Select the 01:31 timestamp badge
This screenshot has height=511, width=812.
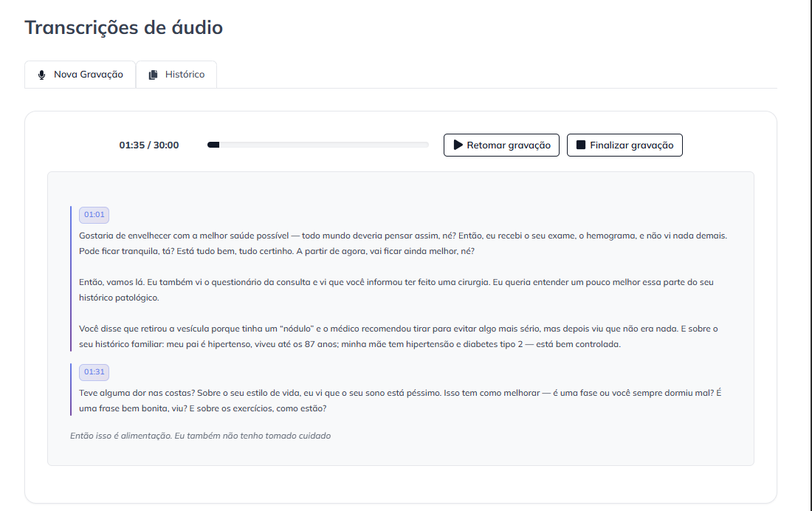tap(94, 371)
